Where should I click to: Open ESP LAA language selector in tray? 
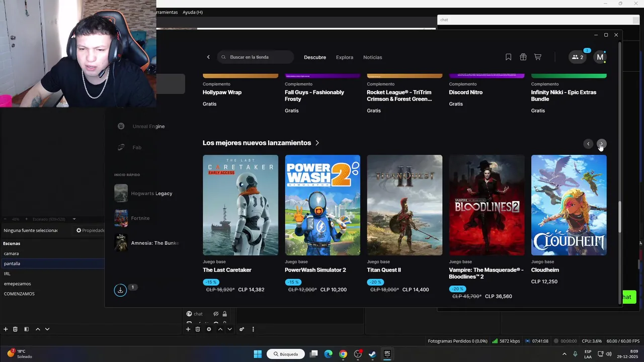click(588, 354)
